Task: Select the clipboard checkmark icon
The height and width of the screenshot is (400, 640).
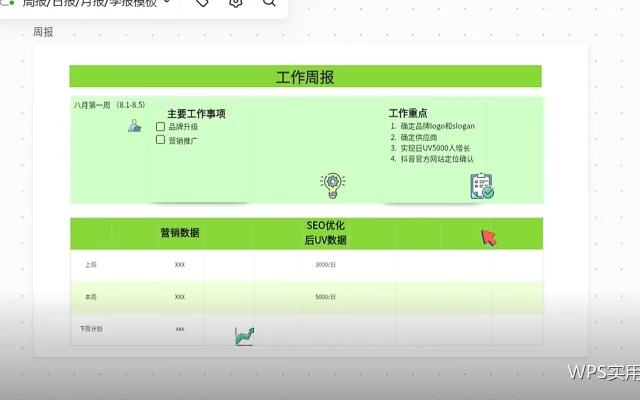Action: 482,187
